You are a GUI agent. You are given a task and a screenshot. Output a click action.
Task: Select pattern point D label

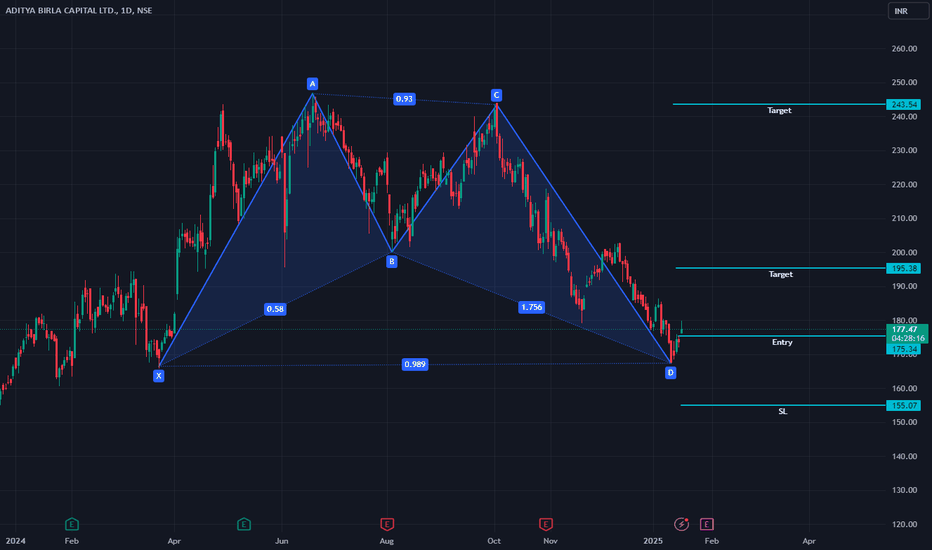coord(670,372)
